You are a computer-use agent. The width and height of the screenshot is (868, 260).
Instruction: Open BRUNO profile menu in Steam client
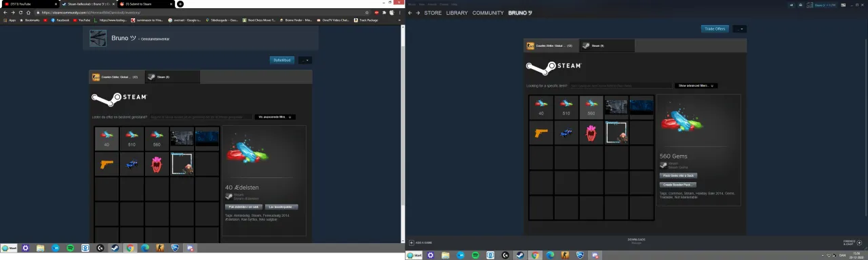[x=520, y=13]
